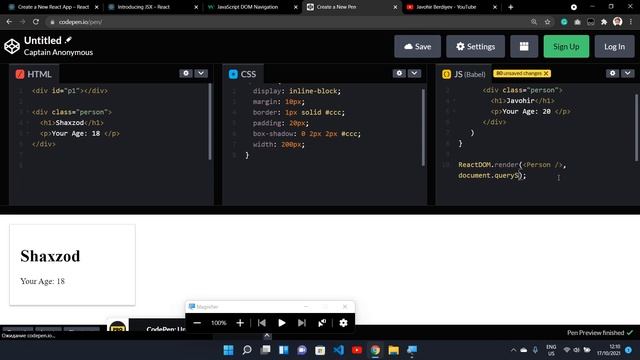Play reading in Magnifier
640x360 pixels.
pyautogui.click(x=282, y=323)
